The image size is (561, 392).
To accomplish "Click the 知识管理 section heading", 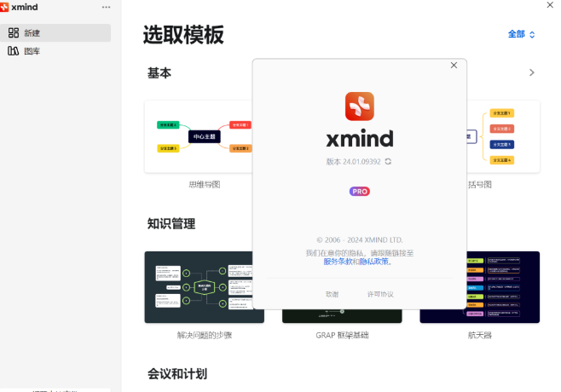I will pos(171,224).
